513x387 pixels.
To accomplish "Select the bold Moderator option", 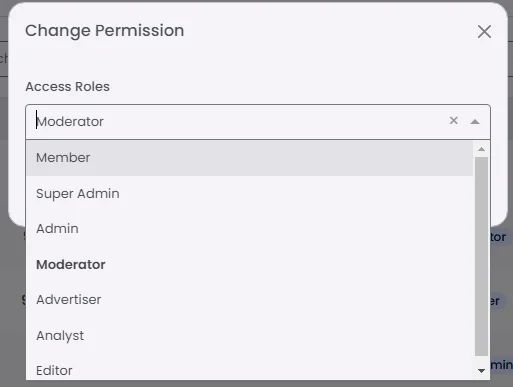I will (249, 264).
